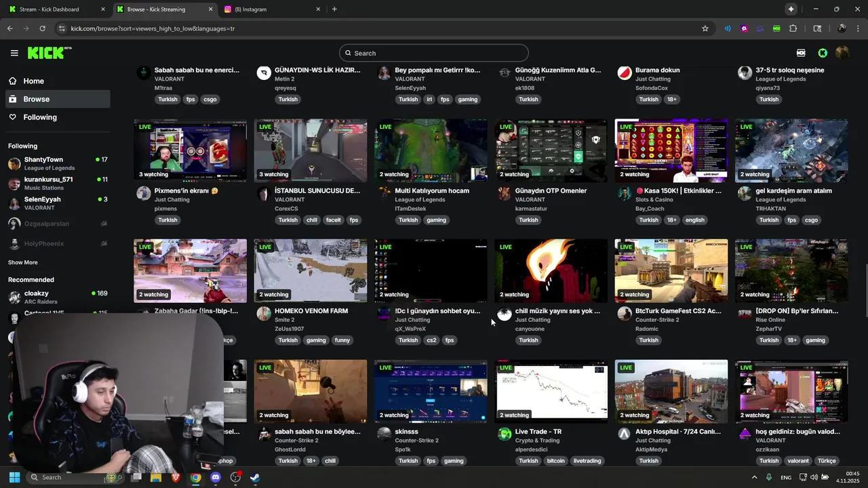Click the bitcoin tag under Live Trade
This screenshot has width=868, height=488.
coord(555,461)
